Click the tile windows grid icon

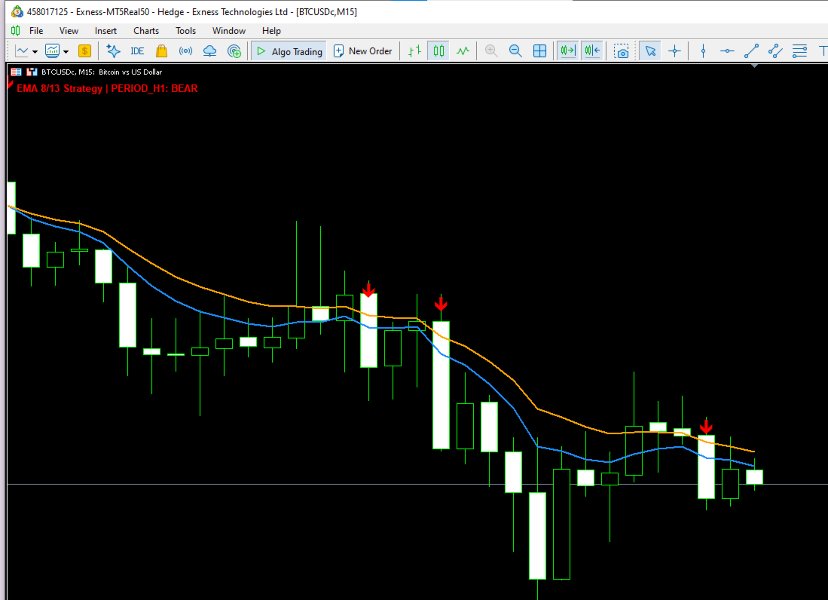(x=540, y=51)
